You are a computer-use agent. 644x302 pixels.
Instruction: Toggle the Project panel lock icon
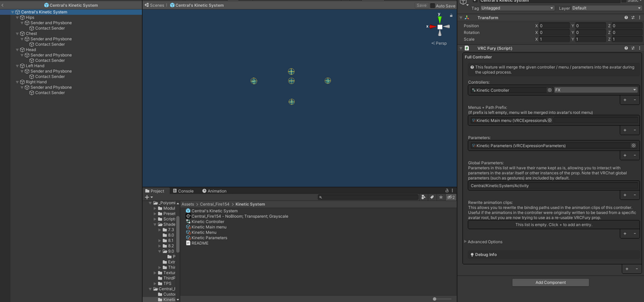click(447, 190)
